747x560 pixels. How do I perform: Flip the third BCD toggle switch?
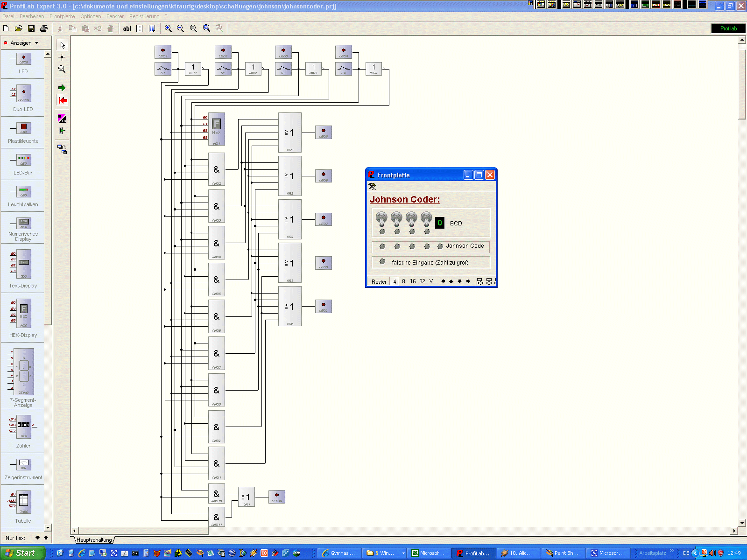411,219
